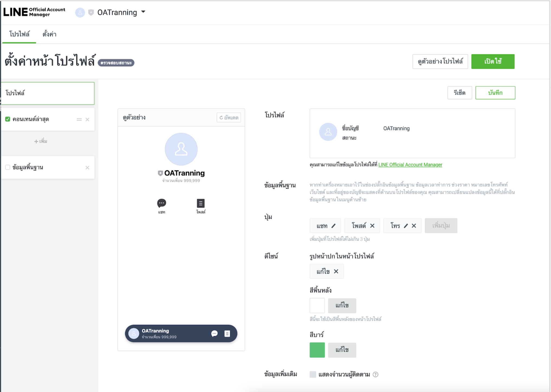
Task: Click the ตรวจสอบสถานะ status badge
Action: click(x=116, y=63)
